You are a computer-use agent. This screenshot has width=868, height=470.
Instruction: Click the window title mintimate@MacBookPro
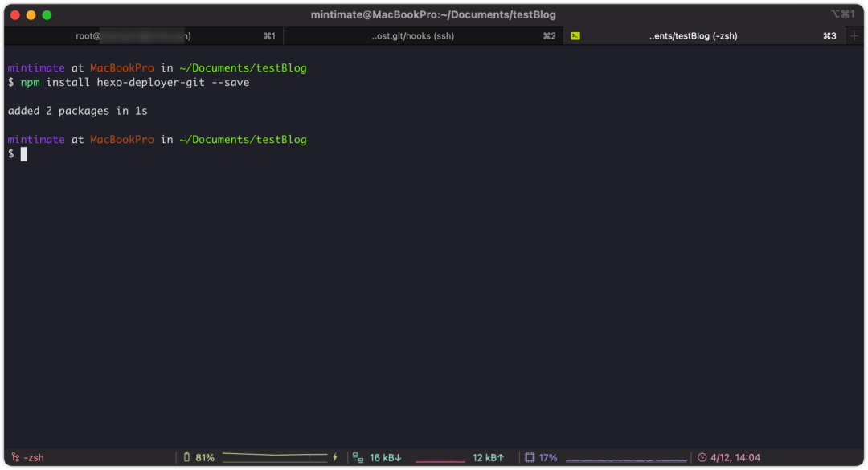(433, 15)
